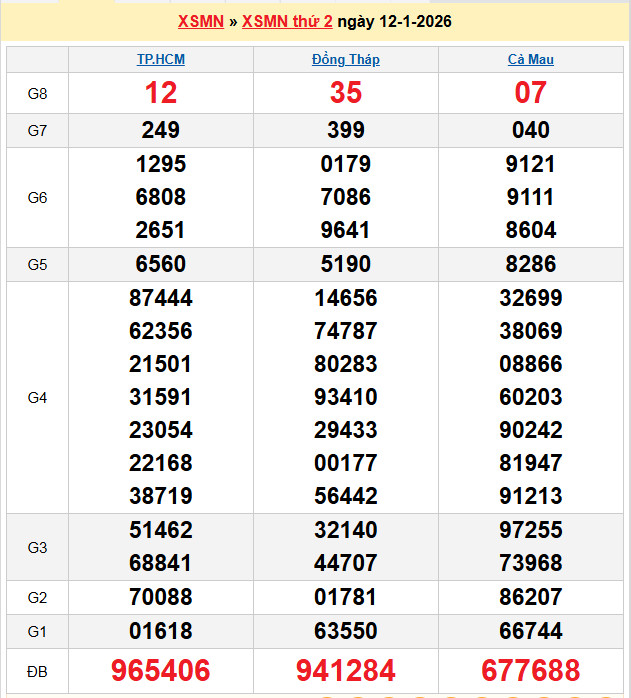Viewport: 631px width, 698px height.
Task: Select the G1 number 01618
Action: coord(161,631)
